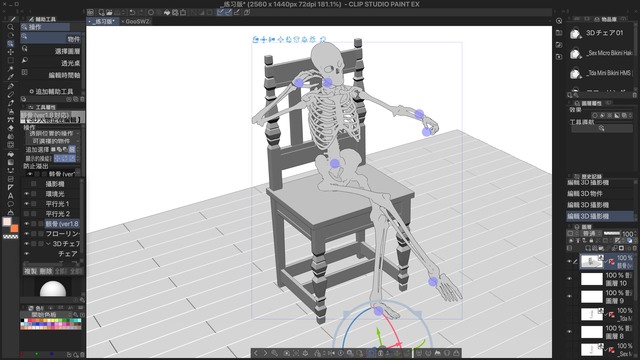Image resolution: width=640 pixels, height=360 pixels.
Task: Hide 圖層 10 layer eye icon
Action: point(569,279)
